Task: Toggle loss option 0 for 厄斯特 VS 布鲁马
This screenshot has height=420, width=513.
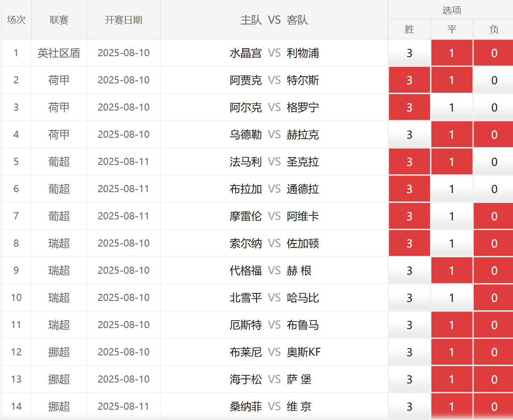Action: 494,325
